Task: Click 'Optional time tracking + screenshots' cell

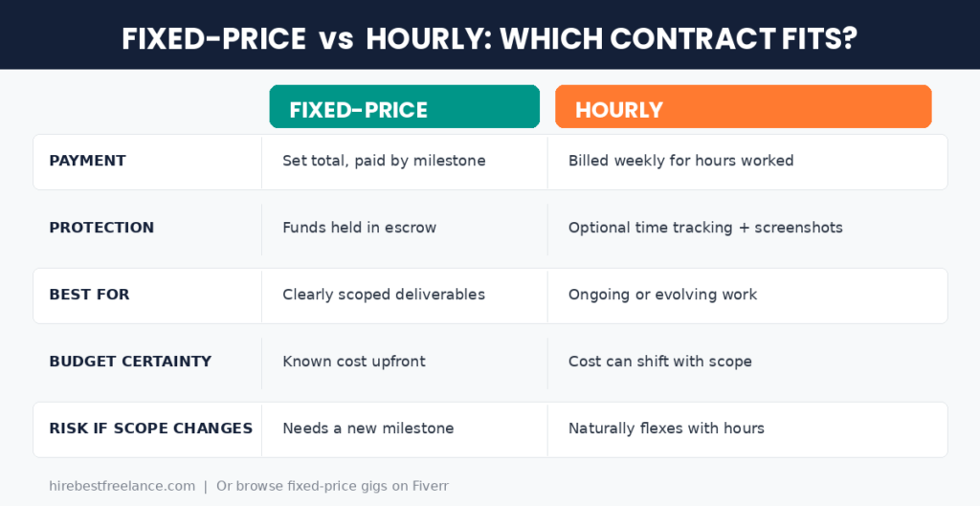Action: tap(705, 228)
